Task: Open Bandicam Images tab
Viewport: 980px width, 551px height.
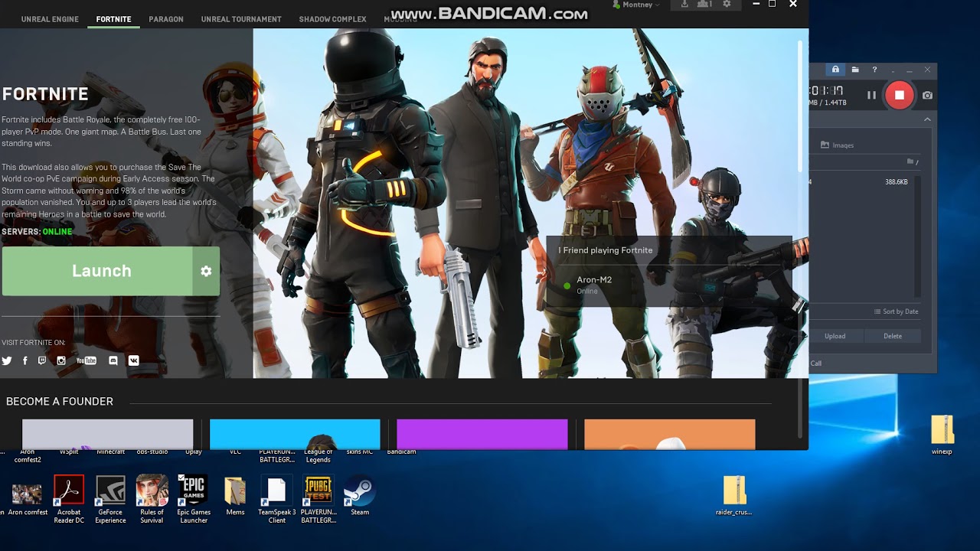Action: tap(837, 145)
